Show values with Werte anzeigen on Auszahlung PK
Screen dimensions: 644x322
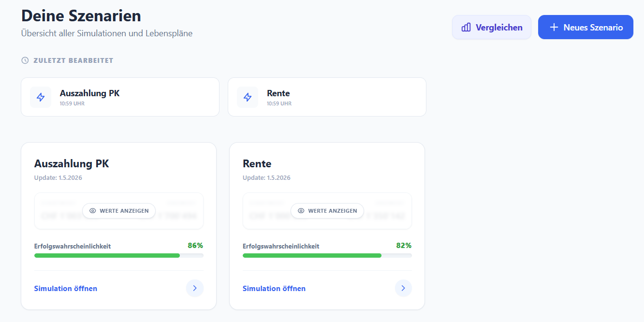[119, 211]
